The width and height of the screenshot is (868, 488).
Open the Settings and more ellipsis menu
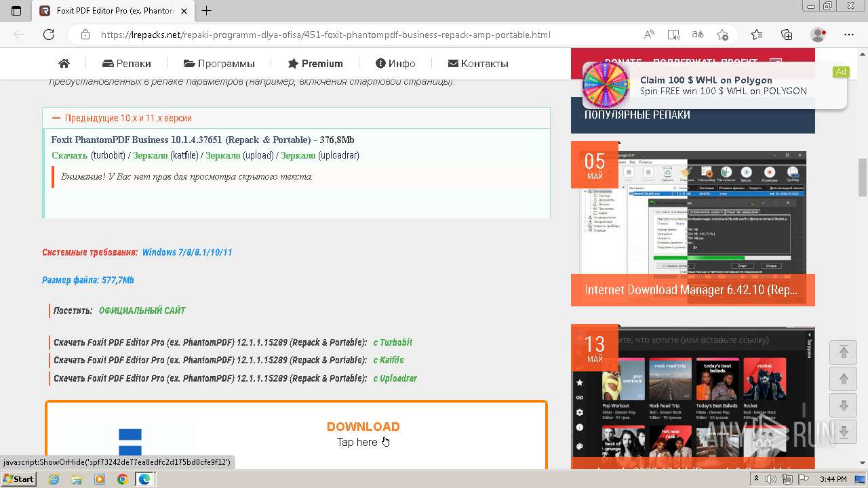click(x=849, y=35)
